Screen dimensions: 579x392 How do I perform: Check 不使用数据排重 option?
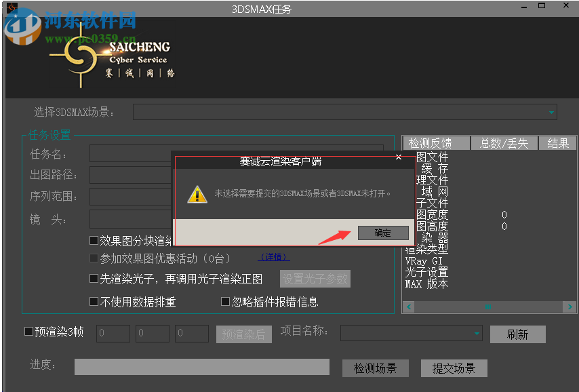point(94,301)
